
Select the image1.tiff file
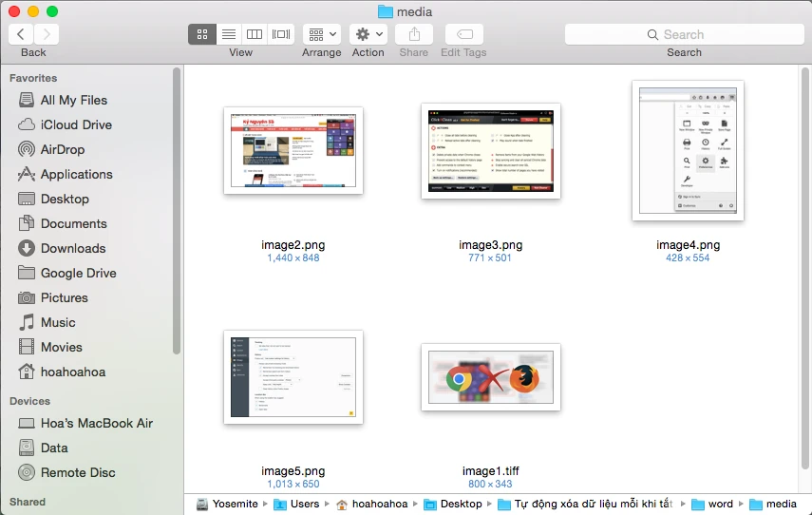click(490, 377)
